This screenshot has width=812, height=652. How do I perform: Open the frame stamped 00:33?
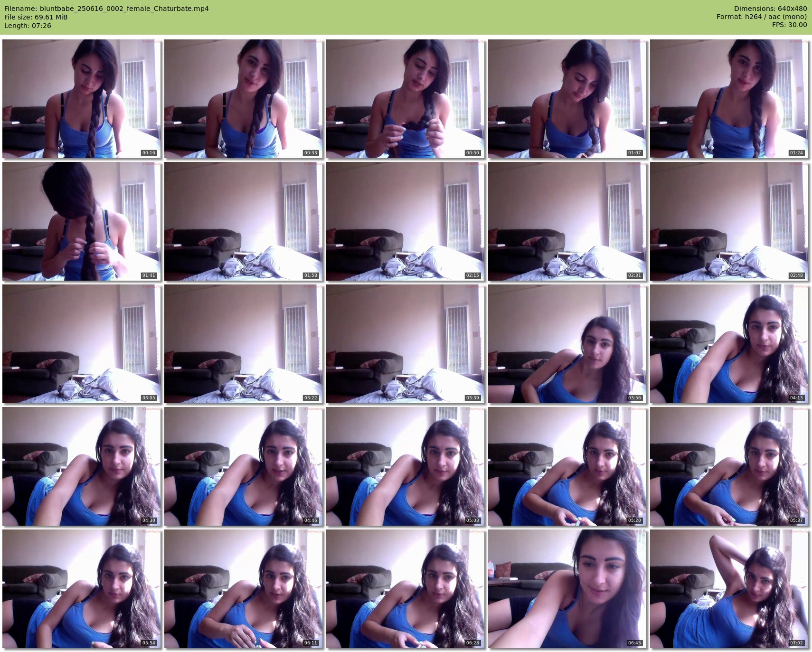tap(243, 99)
